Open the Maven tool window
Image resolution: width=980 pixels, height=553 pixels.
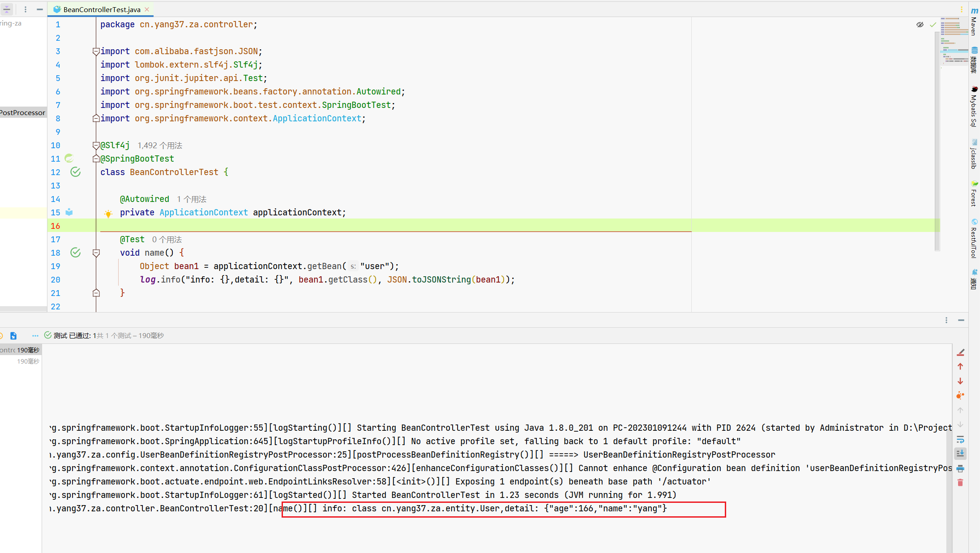(x=974, y=22)
